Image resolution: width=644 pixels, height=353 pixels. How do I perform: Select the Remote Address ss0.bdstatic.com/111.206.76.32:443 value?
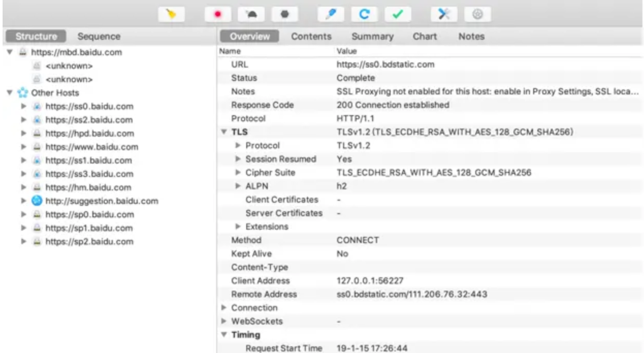[412, 294]
